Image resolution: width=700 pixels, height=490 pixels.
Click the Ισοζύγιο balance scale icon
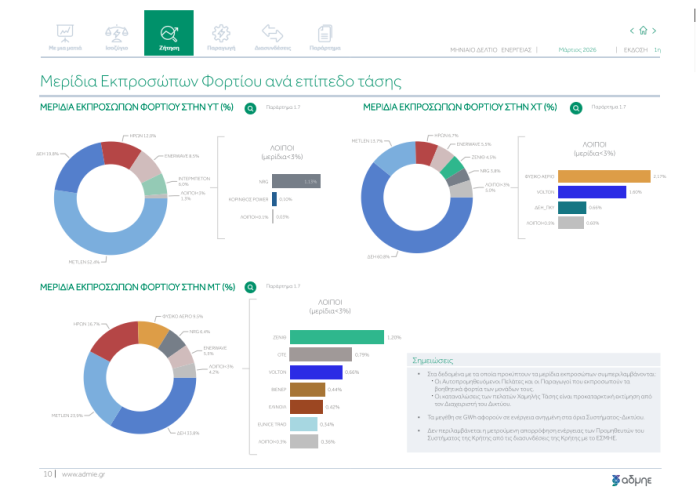[116, 32]
